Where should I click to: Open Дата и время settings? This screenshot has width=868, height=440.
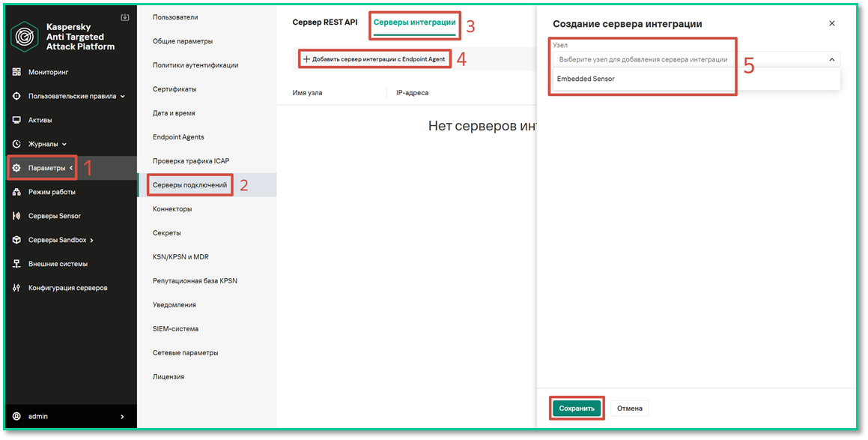click(174, 112)
